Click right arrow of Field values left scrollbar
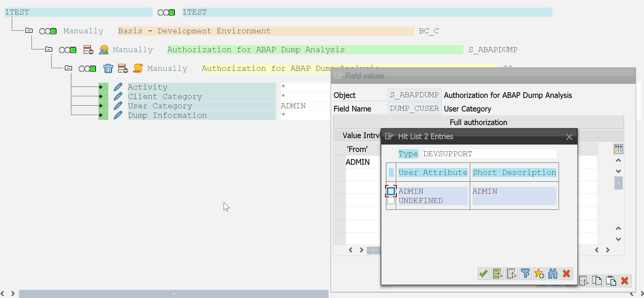 click(362, 250)
